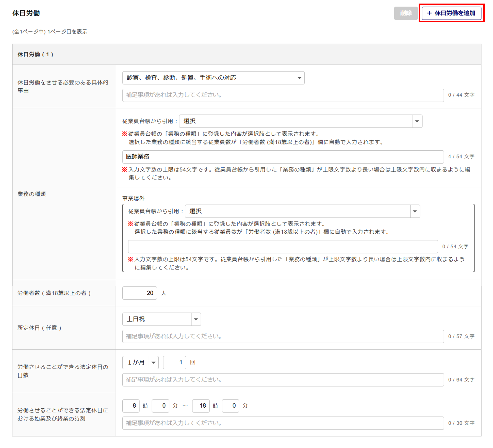The image size is (493, 448).
Task: Click the start hour field showing 8
Action: [131, 406]
